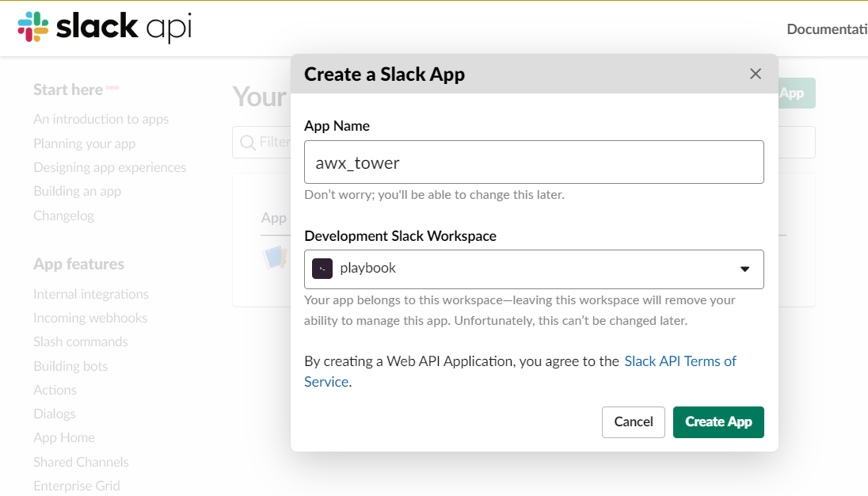Open Shared Channels page
Screen dimensions: 868x496
81,462
